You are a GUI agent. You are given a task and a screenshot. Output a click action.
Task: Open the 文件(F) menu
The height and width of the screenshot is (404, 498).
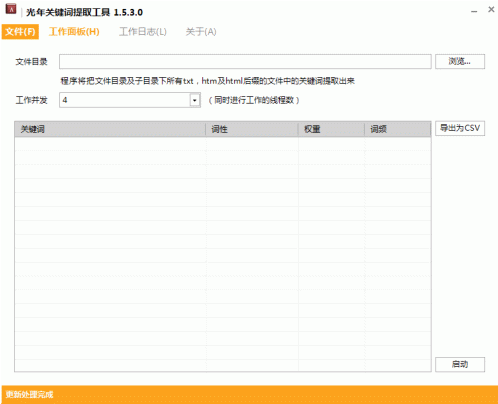coord(20,32)
